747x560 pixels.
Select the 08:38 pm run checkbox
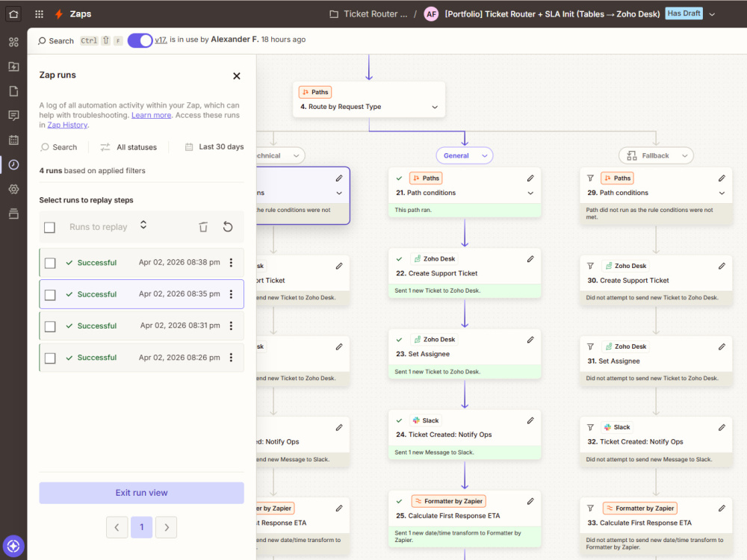tap(50, 263)
